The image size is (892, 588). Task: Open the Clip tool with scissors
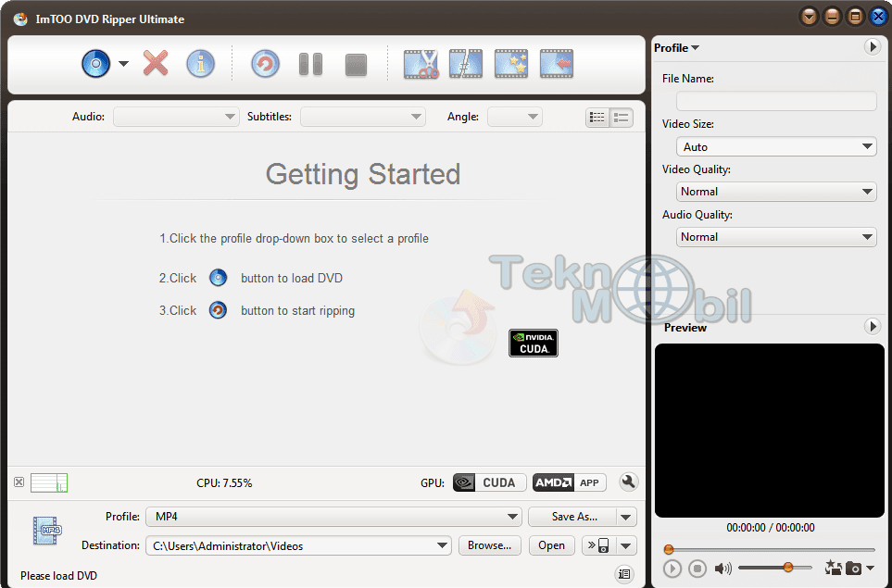(x=421, y=64)
